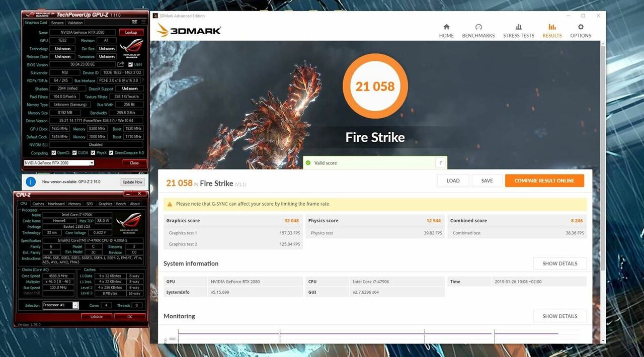The width and height of the screenshot is (644, 357).
Task: Click the 3DMark title bar app icon
Action: [155, 16]
